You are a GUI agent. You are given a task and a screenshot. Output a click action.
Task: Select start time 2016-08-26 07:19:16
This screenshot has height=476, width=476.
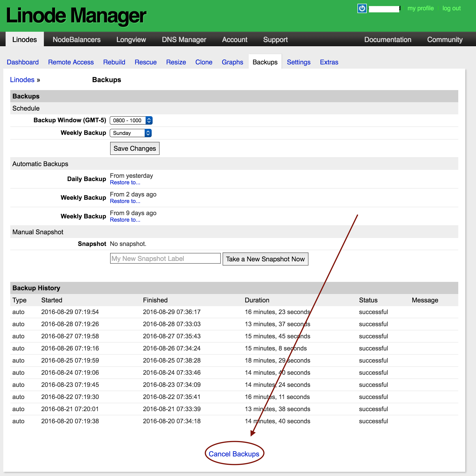pos(70,348)
